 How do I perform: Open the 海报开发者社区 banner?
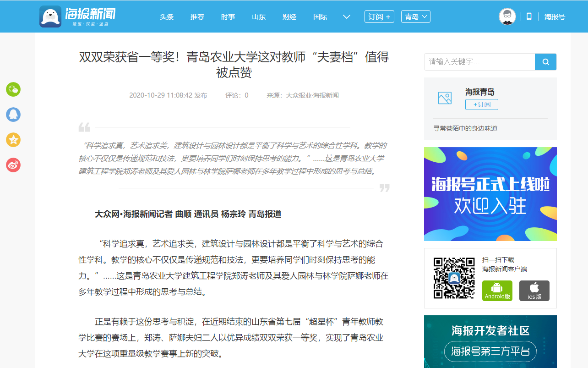490,341
